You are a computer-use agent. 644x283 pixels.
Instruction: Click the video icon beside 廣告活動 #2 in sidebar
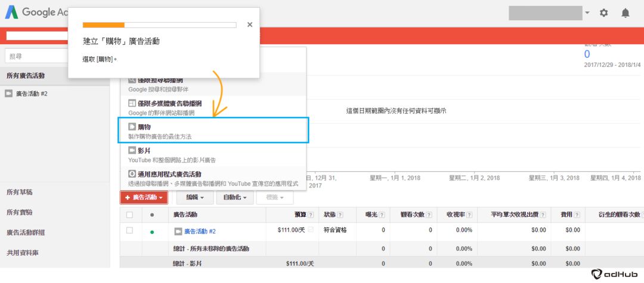pyautogui.click(x=8, y=94)
